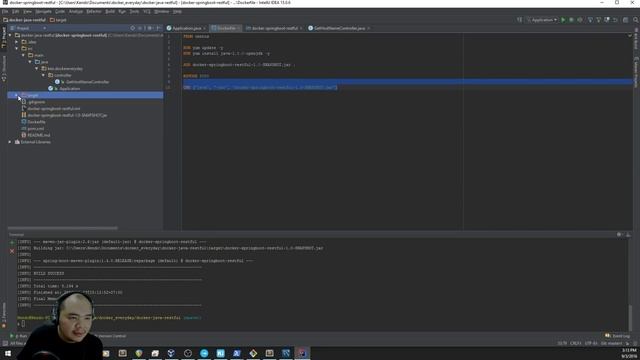Open the VCS menu

point(147,11)
